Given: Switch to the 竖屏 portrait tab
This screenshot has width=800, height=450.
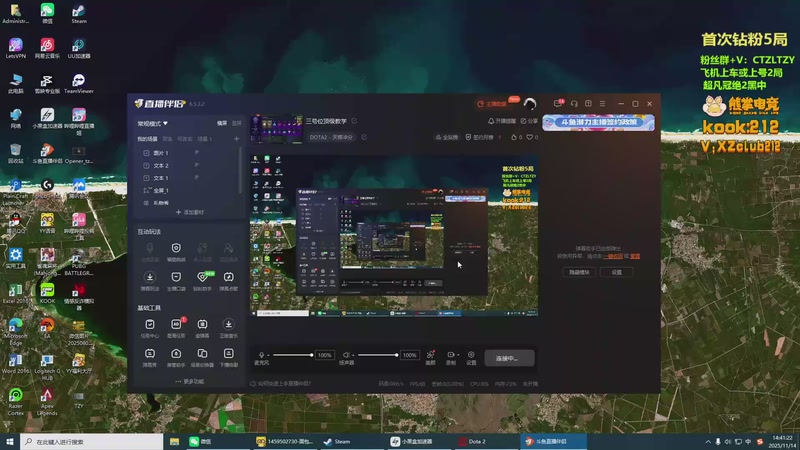Looking at the screenshot, I should click(x=237, y=123).
